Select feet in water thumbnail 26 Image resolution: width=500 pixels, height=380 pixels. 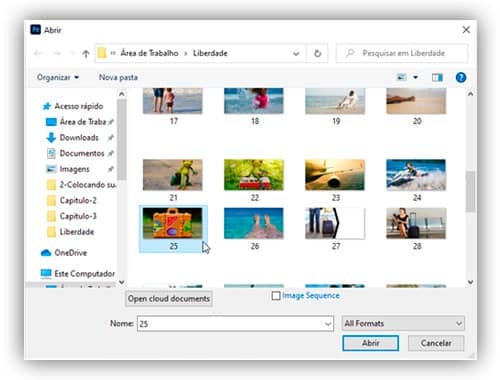point(254,223)
